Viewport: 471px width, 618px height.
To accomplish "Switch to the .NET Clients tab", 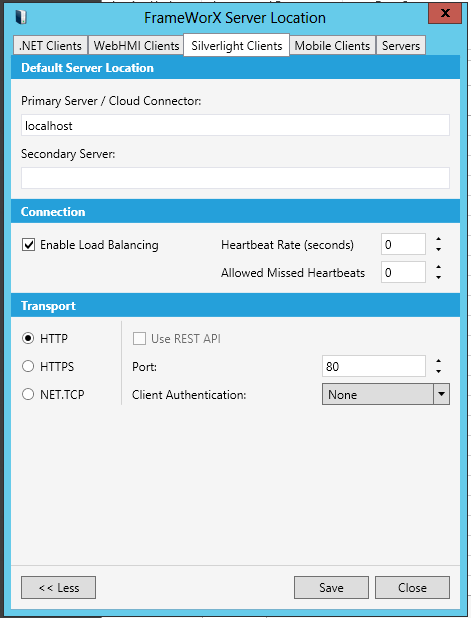I will 50,45.
